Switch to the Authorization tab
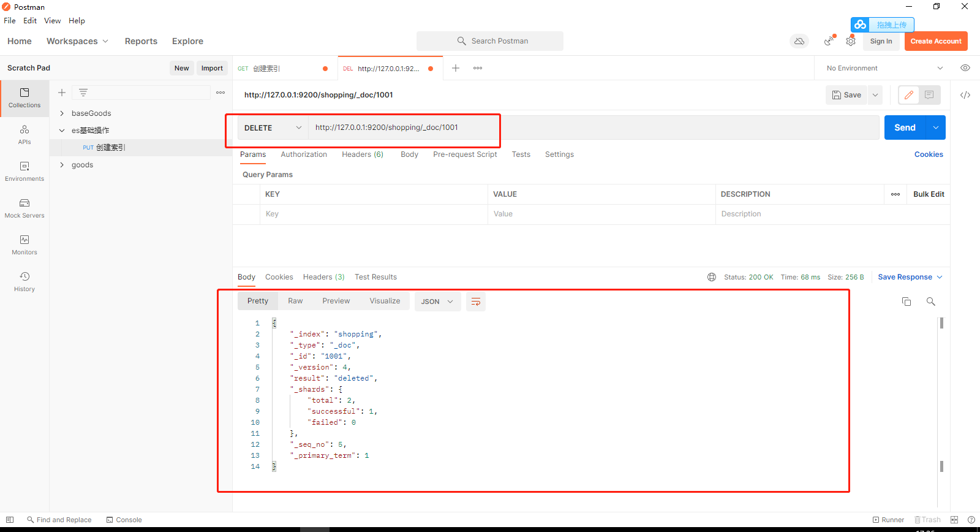This screenshot has height=532, width=980. pos(304,154)
